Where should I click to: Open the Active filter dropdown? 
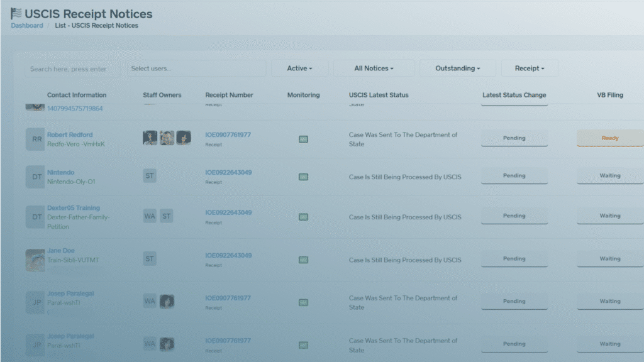(x=299, y=69)
